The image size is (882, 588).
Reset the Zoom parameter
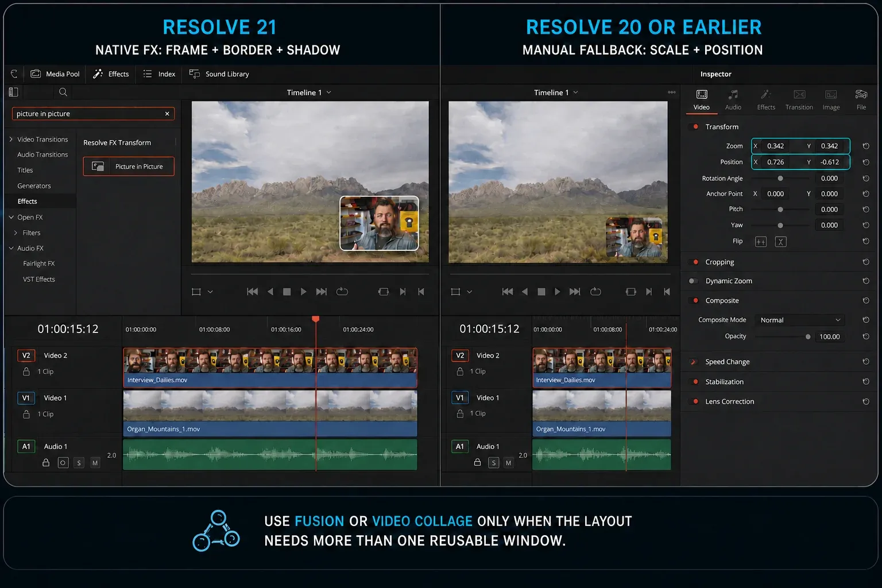click(x=866, y=146)
